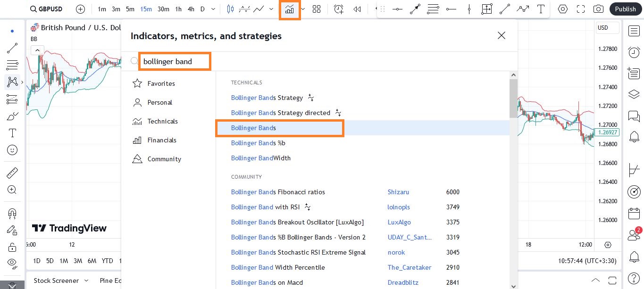The image size is (644, 289).
Task: Open the emoji icons tool
Action: (12, 150)
